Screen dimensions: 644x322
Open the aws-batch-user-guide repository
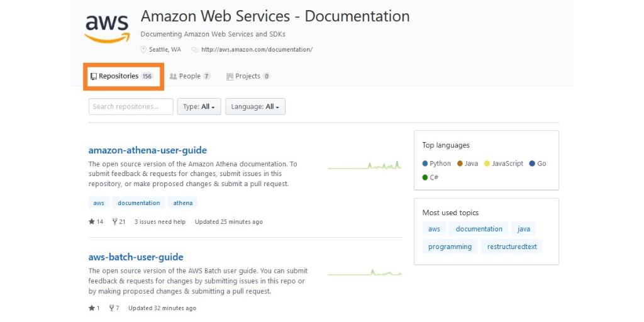point(136,257)
